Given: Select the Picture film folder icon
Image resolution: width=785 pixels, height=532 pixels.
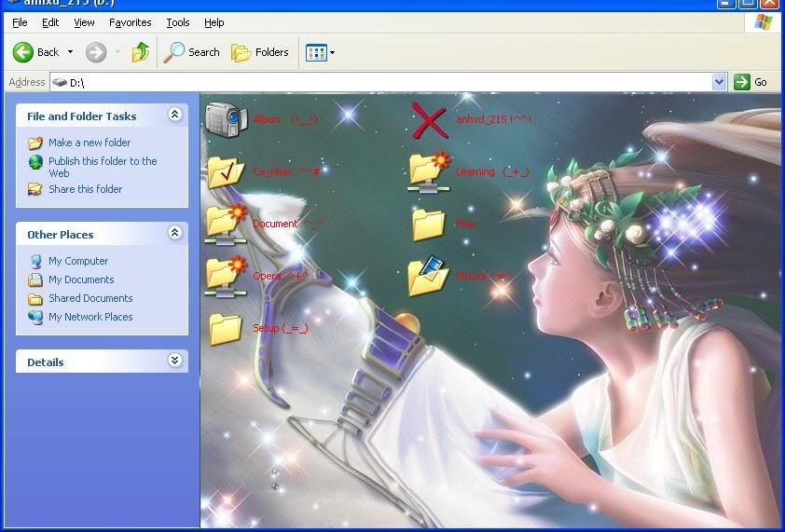Looking at the screenshot, I should pyautogui.click(x=429, y=276).
